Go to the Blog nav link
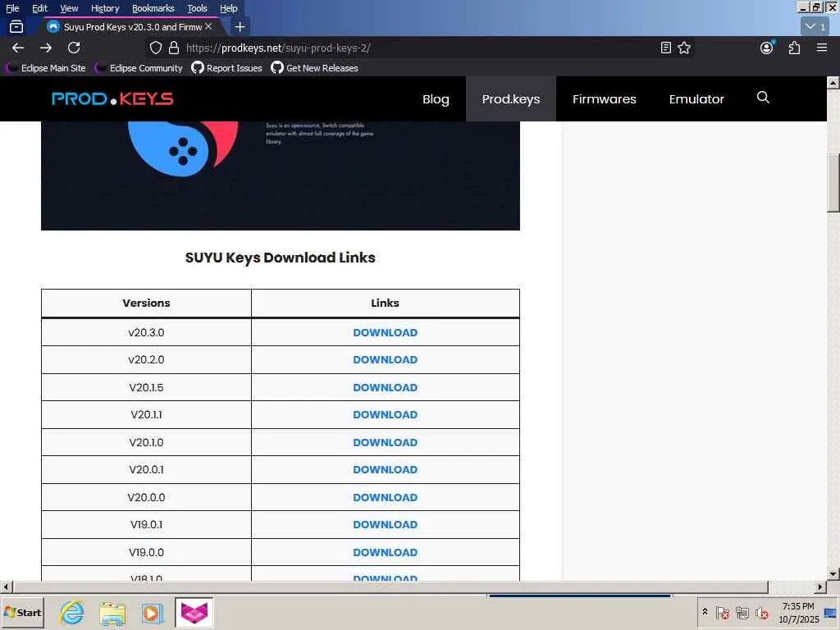Viewport: 840px width, 630px height. [x=436, y=99]
